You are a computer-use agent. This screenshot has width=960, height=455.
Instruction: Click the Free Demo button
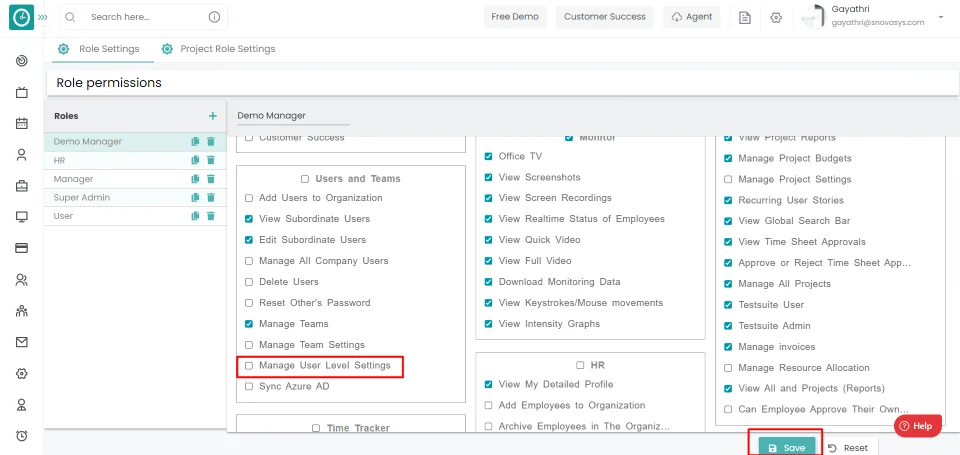517,17
